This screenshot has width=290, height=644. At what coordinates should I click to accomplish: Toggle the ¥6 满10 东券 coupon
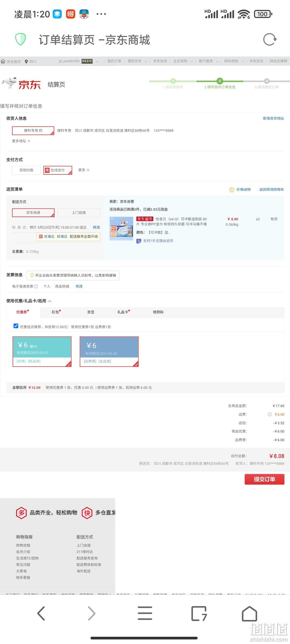click(x=42, y=352)
